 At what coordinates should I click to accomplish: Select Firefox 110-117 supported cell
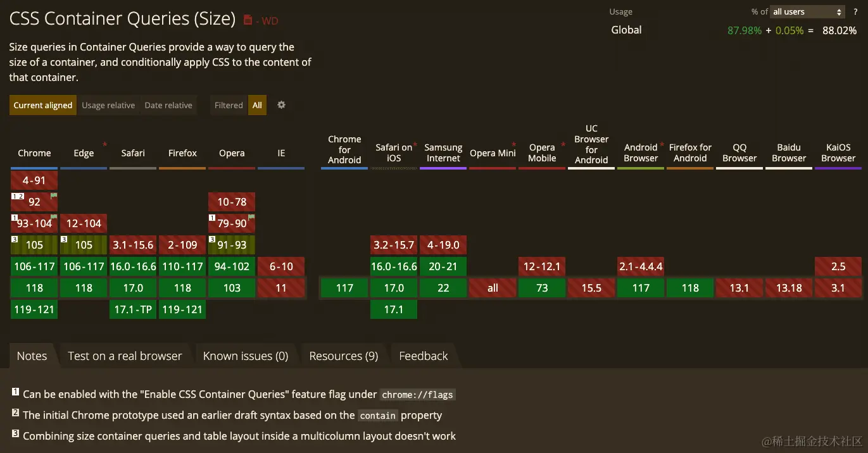182,266
